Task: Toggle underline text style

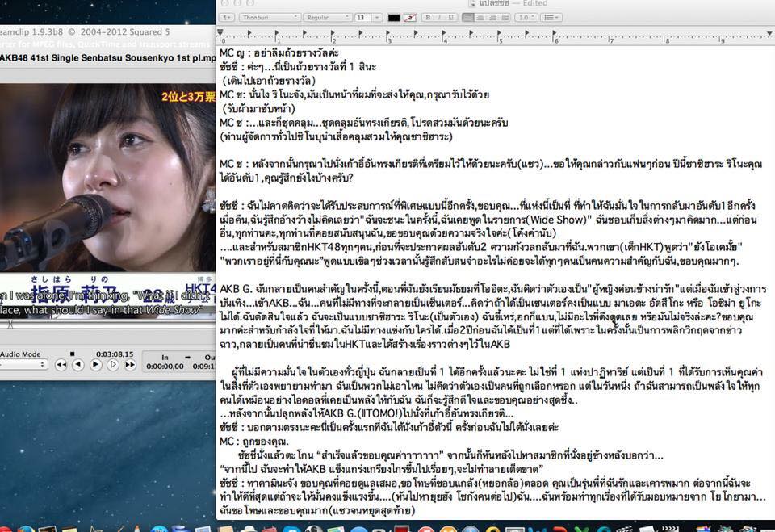Action: 450,17
